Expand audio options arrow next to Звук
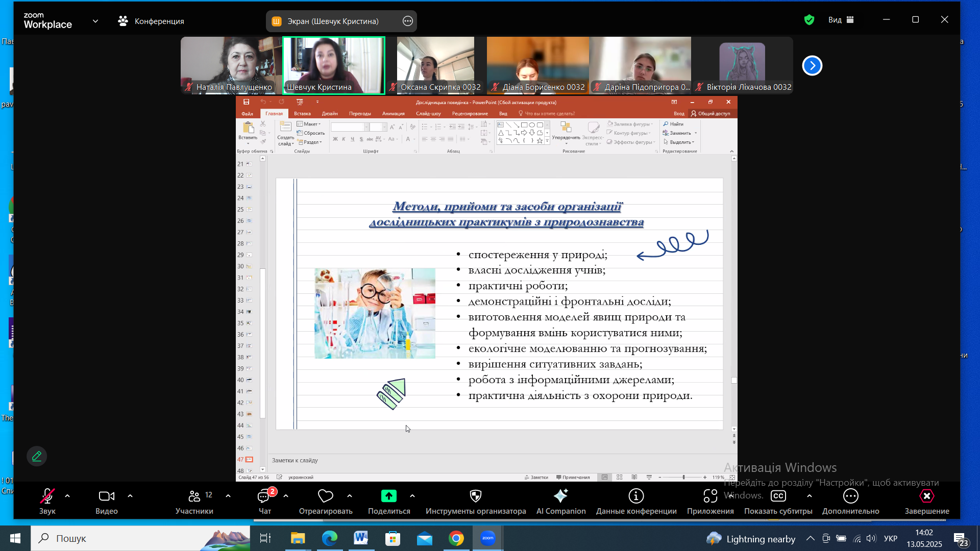Viewport: 980px width, 551px height. 67,496
